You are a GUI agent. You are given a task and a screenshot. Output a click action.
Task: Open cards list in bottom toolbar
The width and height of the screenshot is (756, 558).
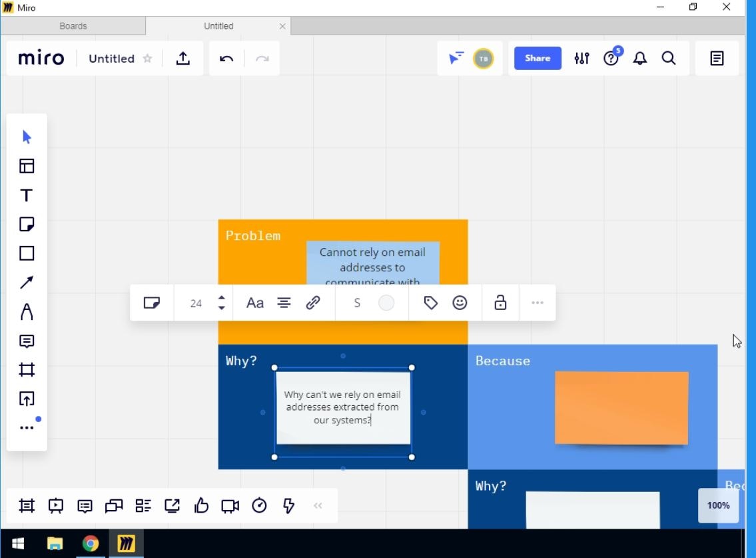[x=143, y=506]
